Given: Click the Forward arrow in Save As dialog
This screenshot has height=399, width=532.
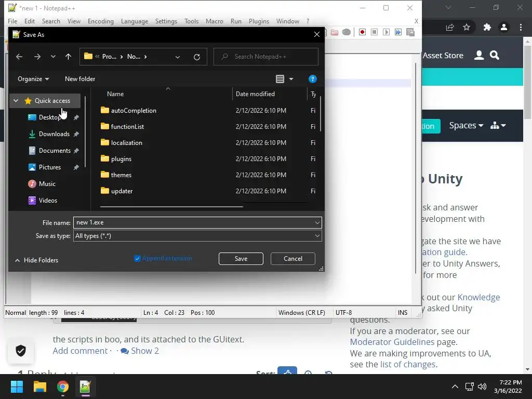Looking at the screenshot, I should (x=37, y=57).
